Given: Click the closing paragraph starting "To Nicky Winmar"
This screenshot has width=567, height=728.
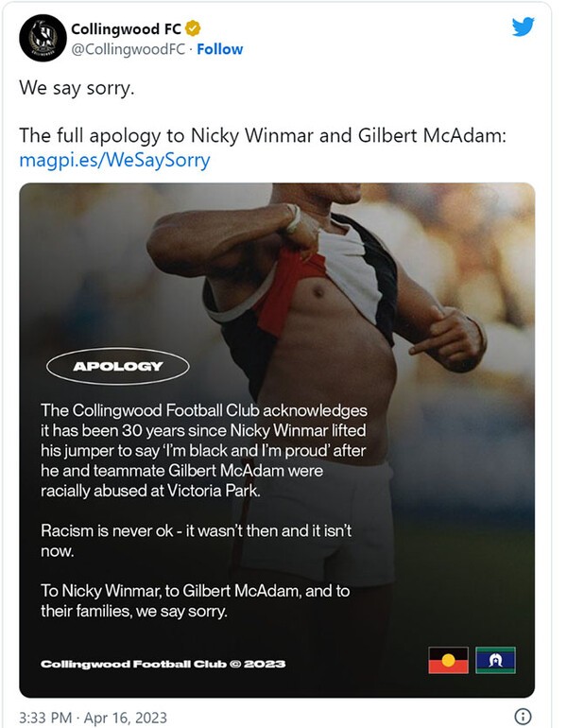Looking at the screenshot, I should (195, 601).
